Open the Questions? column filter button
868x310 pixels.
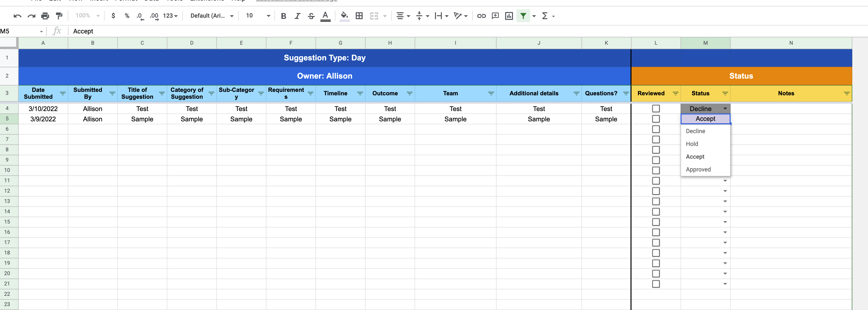tap(626, 93)
